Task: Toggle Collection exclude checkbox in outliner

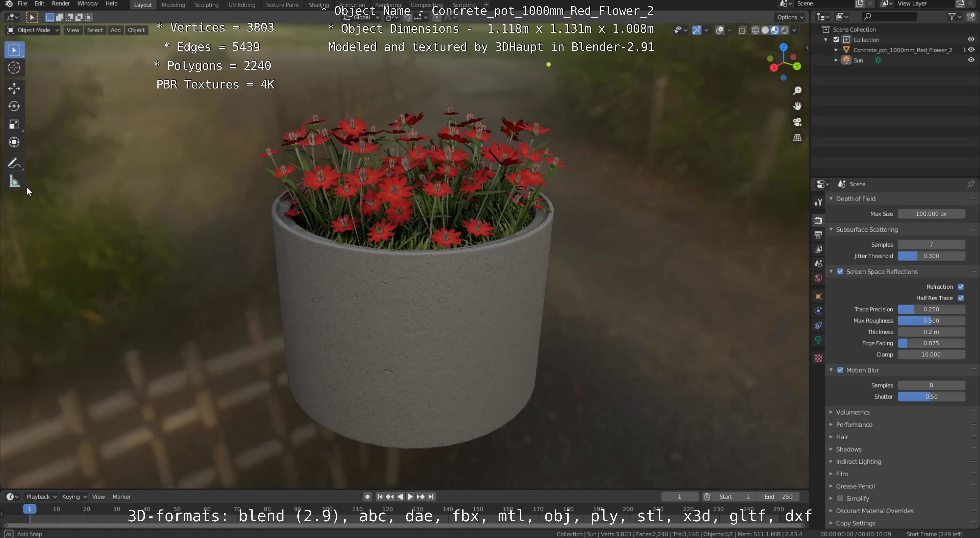Action: click(x=836, y=39)
